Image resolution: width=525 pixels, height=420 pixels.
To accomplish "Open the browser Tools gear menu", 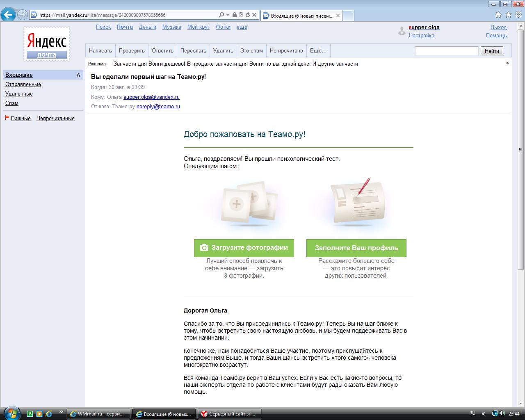I will click(x=518, y=15).
